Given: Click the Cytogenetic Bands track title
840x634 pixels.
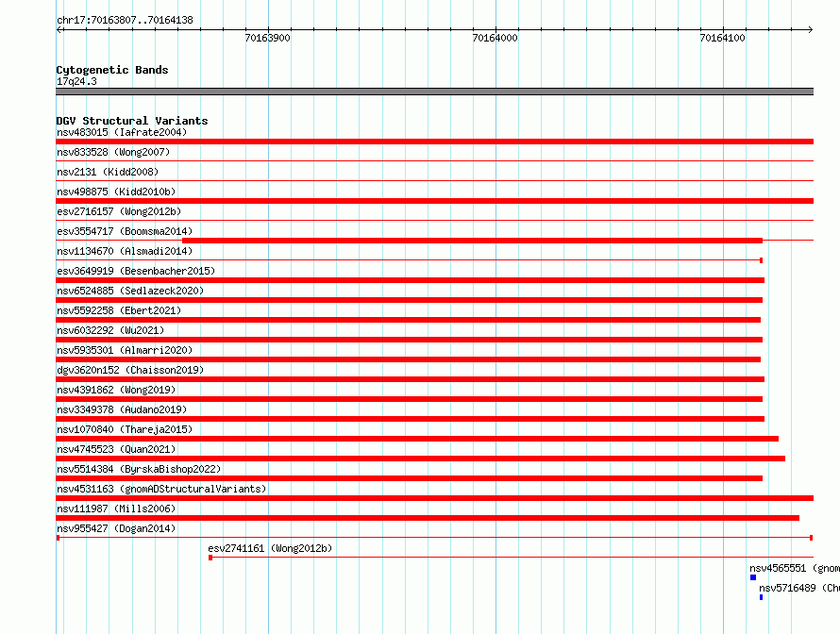Looking at the screenshot, I should [112, 70].
